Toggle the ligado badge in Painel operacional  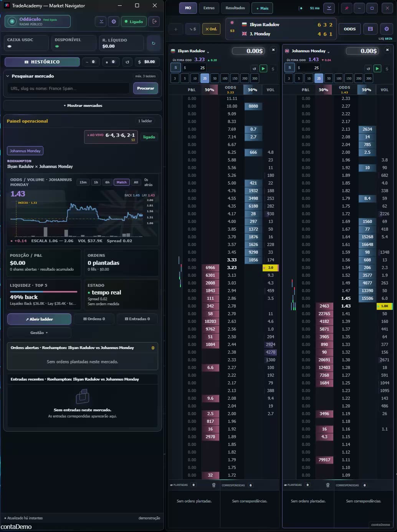click(x=149, y=137)
